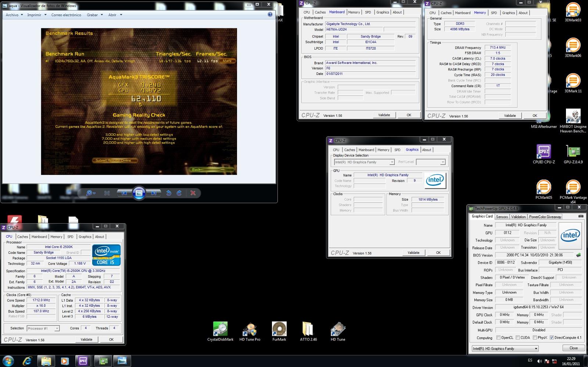This screenshot has height=367, width=588.
Task: Click ES language indicator in tray
Action: tap(530, 360)
